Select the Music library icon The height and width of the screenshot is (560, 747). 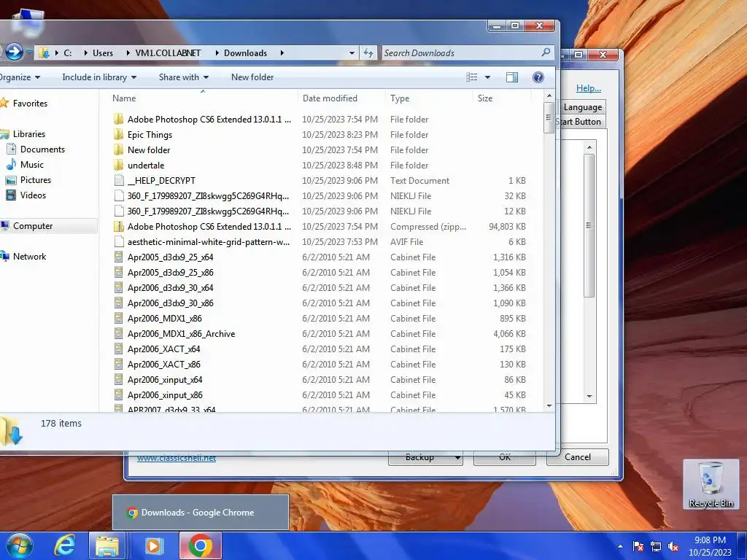coord(11,164)
